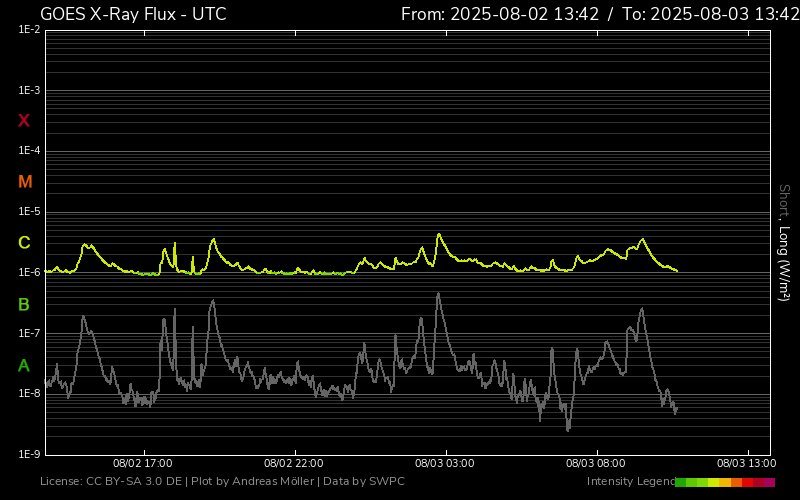This screenshot has width=800, height=500.
Task: Click the chart title GOES X-Ray Flux - UTC
Action: [x=133, y=14]
